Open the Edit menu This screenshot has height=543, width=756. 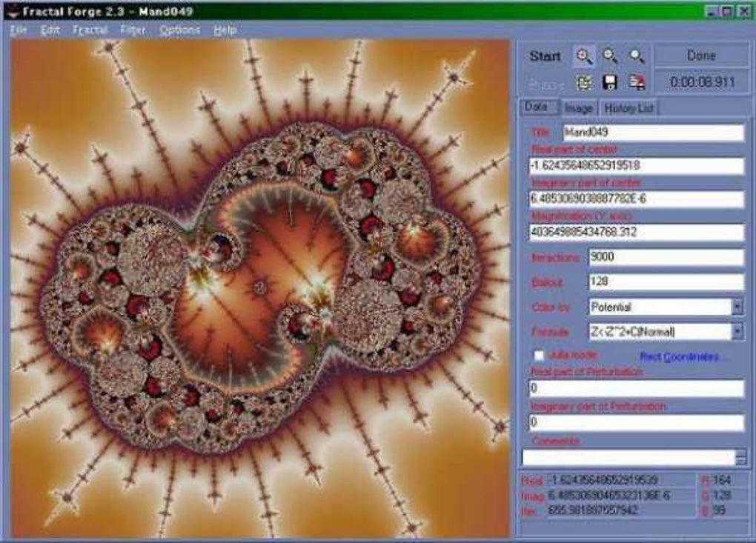click(x=50, y=30)
